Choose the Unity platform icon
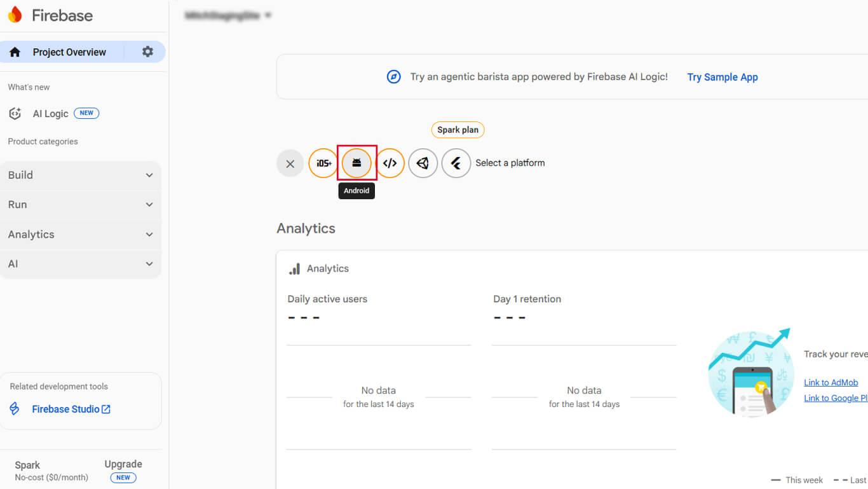 coord(423,163)
